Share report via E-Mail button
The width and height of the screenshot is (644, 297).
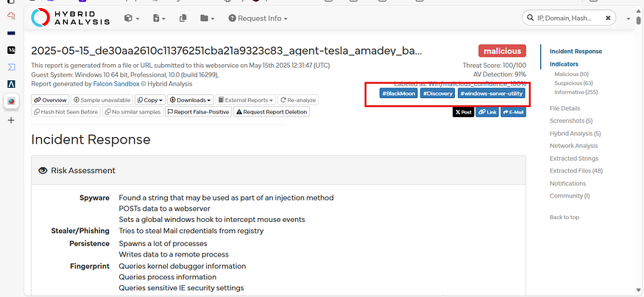513,112
